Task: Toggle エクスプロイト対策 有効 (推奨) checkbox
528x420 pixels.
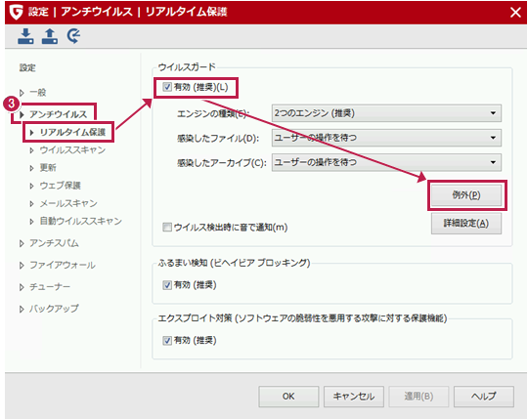Action: 167,341
